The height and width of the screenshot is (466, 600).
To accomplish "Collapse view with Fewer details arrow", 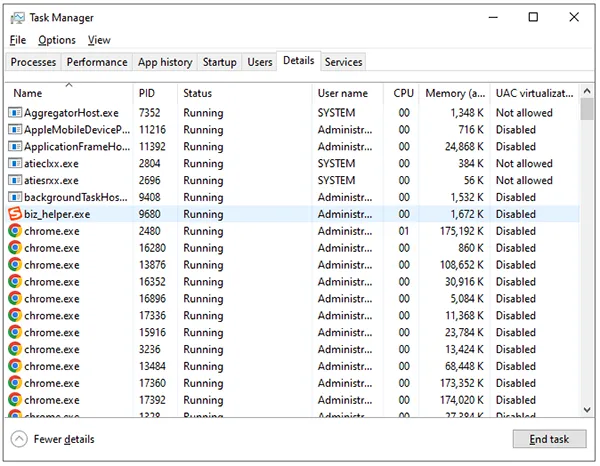I will tap(19, 439).
